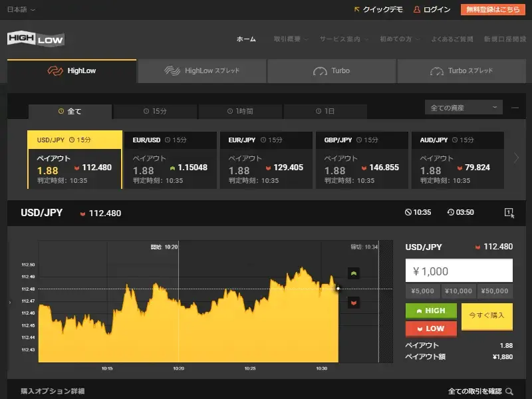This screenshot has height=399, width=532.
Task: Select the EUR/USD asset card
Action: 170,160
